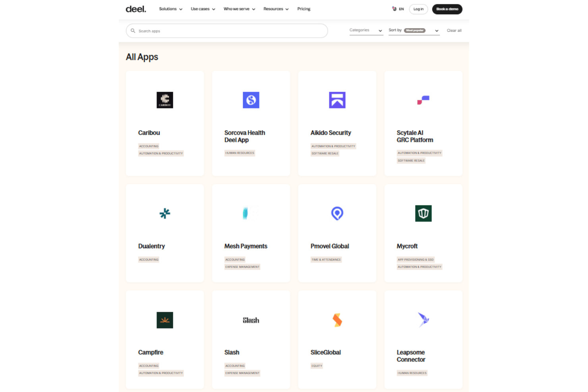588x392 pixels.
Task: Click the search magnifier icon
Action: (133, 31)
